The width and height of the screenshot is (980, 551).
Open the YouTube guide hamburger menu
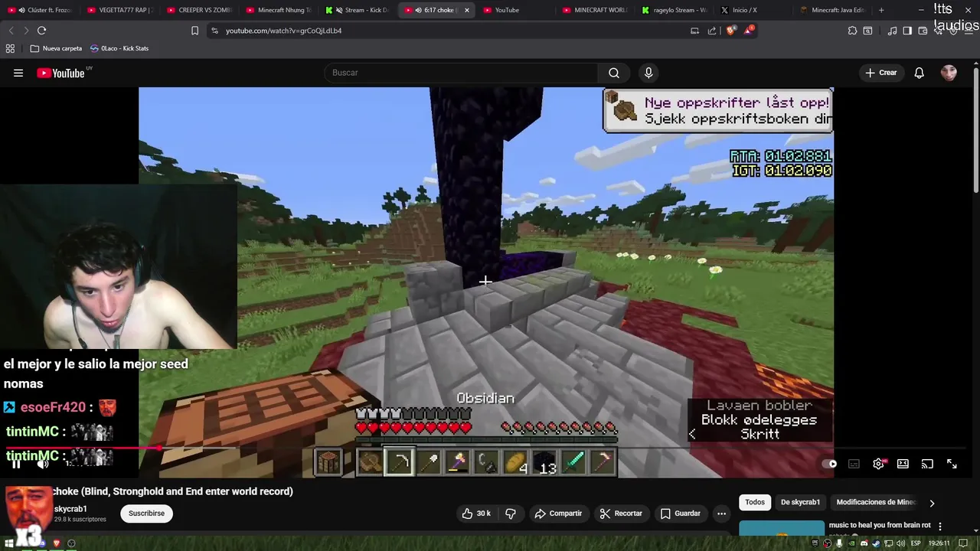tap(18, 73)
